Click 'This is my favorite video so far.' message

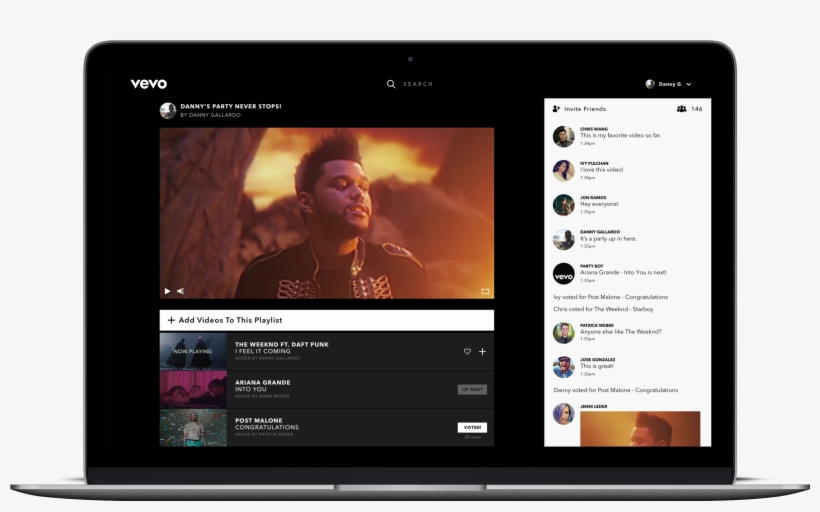[620, 135]
